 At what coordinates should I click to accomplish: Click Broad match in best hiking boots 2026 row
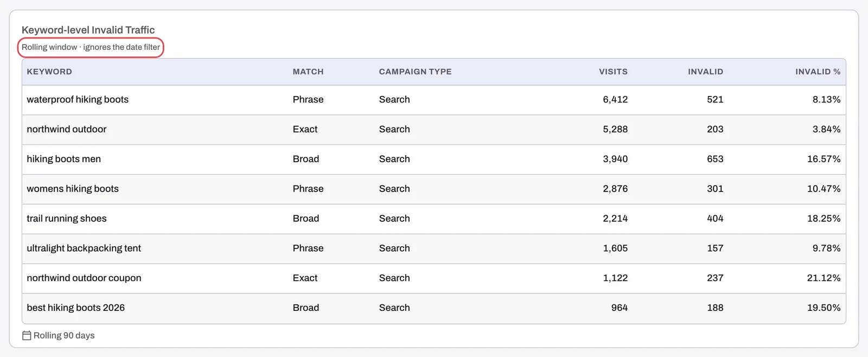(x=306, y=308)
